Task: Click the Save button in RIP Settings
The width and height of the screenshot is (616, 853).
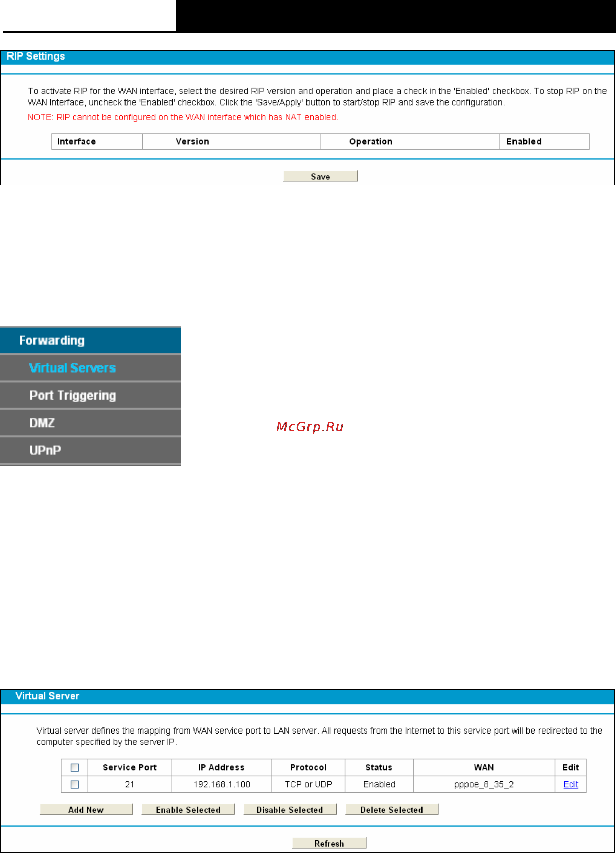Action: 320,176
